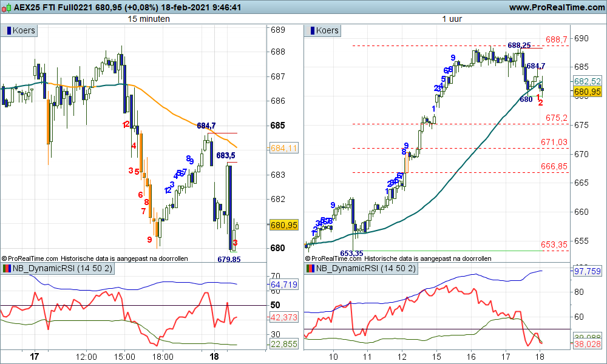
Task: Click the 682,52 moving average value on the hourly chart
Action: pos(587,81)
